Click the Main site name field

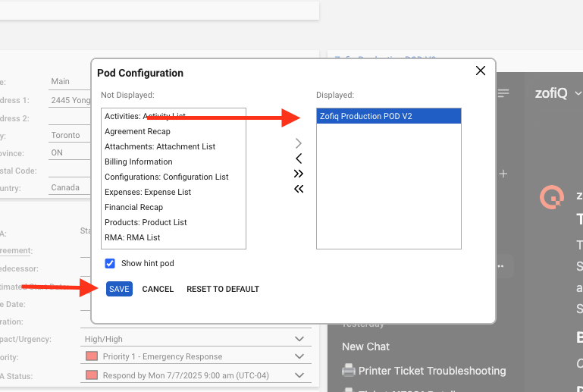pyautogui.click(x=70, y=81)
